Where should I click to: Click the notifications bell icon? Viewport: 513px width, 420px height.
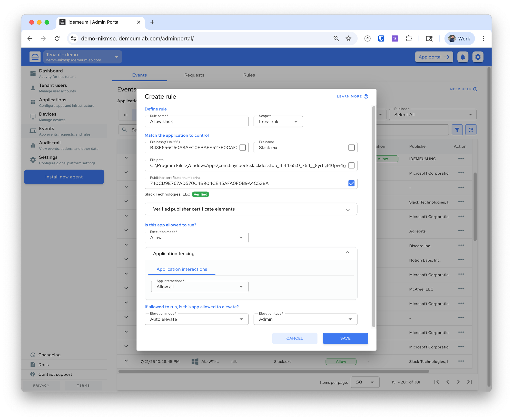tap(462, 57)
